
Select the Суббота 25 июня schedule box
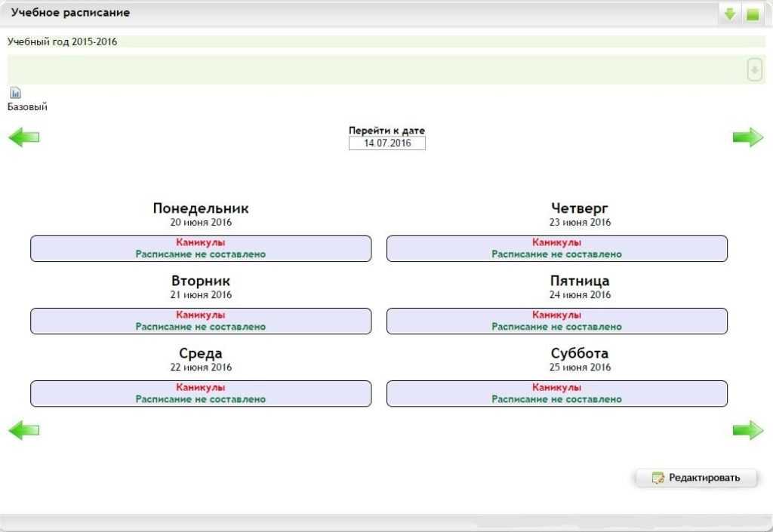coord(557,393)
